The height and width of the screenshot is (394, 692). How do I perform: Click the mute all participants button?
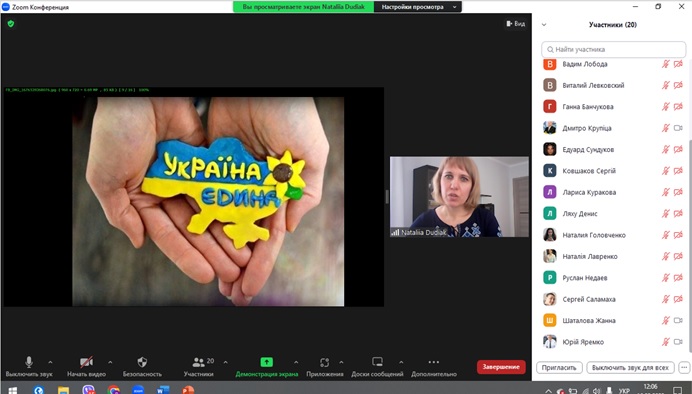pos(630,367)
